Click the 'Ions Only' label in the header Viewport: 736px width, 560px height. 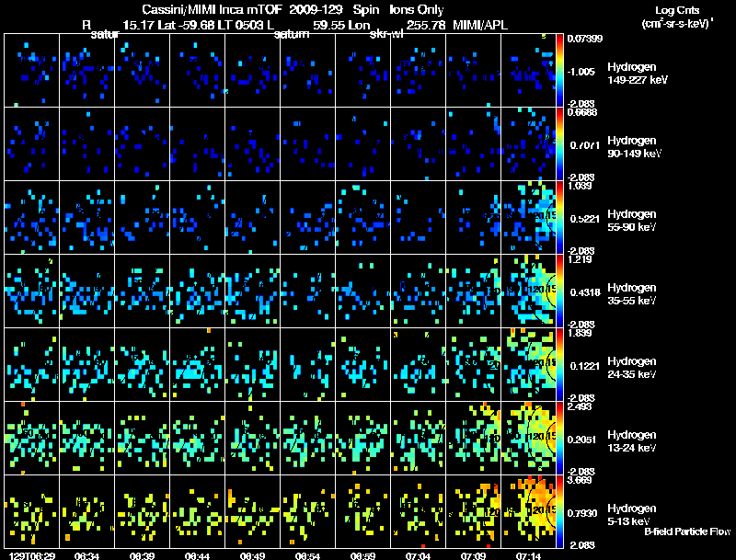tap(417, 9)
